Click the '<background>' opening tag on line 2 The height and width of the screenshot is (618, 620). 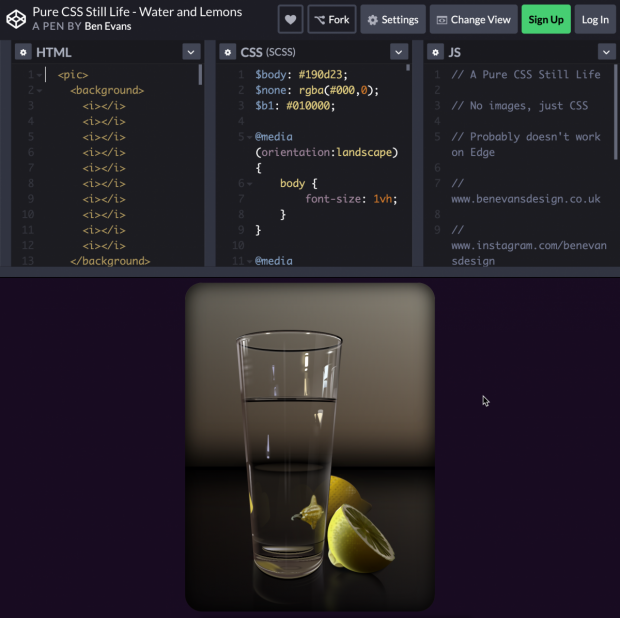[x=107, y=90]
